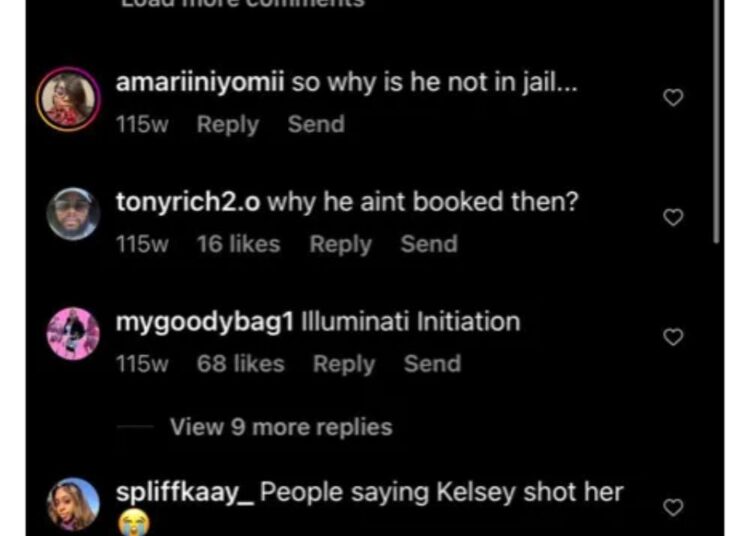Viewport: 750px width, 536px height.
Task: View the 68 likes on mygoodybag1's comment
Action: click(241, 363)
